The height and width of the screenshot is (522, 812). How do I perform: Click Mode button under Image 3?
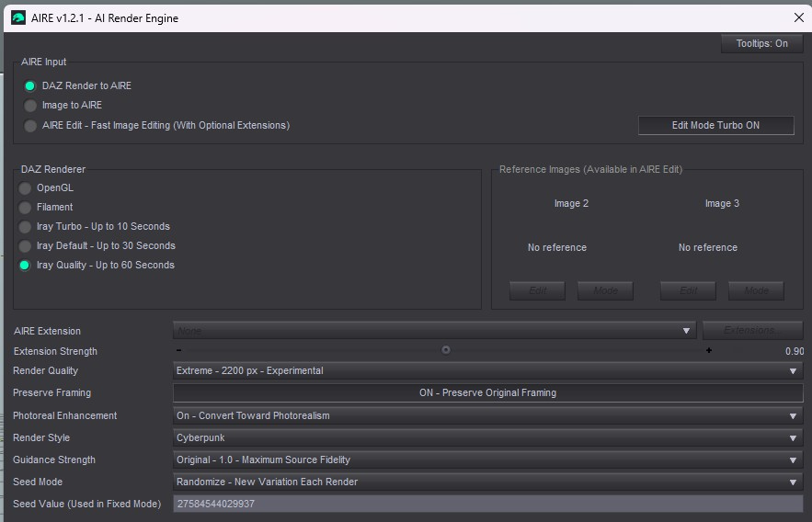[x=756, y=290]
